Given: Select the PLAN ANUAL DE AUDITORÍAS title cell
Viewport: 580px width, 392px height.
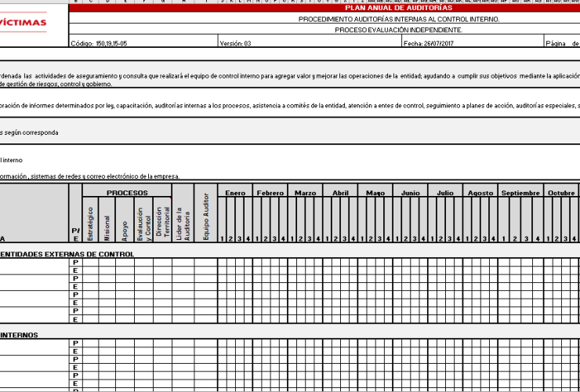Looking at the screenshot, I should coord(398,8).
